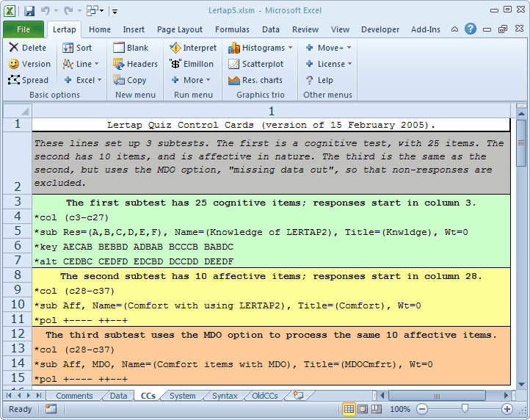The image size is (530, 420).
Task: Click the zoom slider handle
Action: point(465,409)
